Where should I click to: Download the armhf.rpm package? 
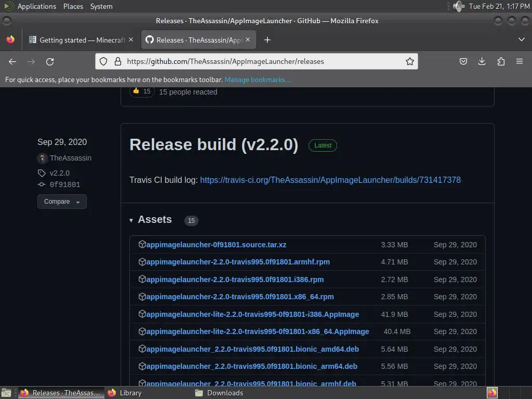click(238, 262)
